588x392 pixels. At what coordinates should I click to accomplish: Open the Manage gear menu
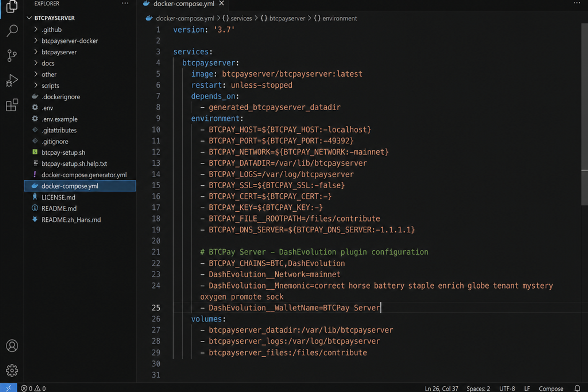(12, 370)
